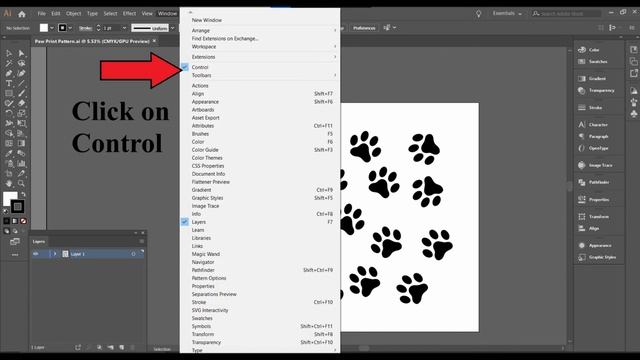
Task: Switch to Paw Print Pattern.ai document tab
Action: coord(92,41)
